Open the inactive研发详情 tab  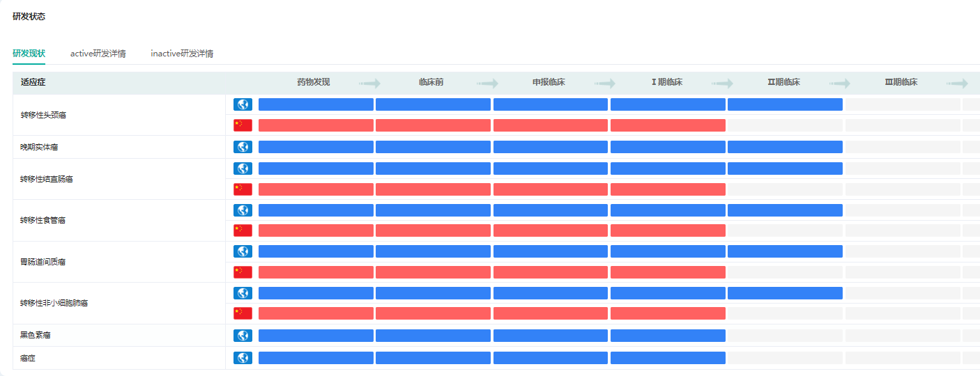182,54
